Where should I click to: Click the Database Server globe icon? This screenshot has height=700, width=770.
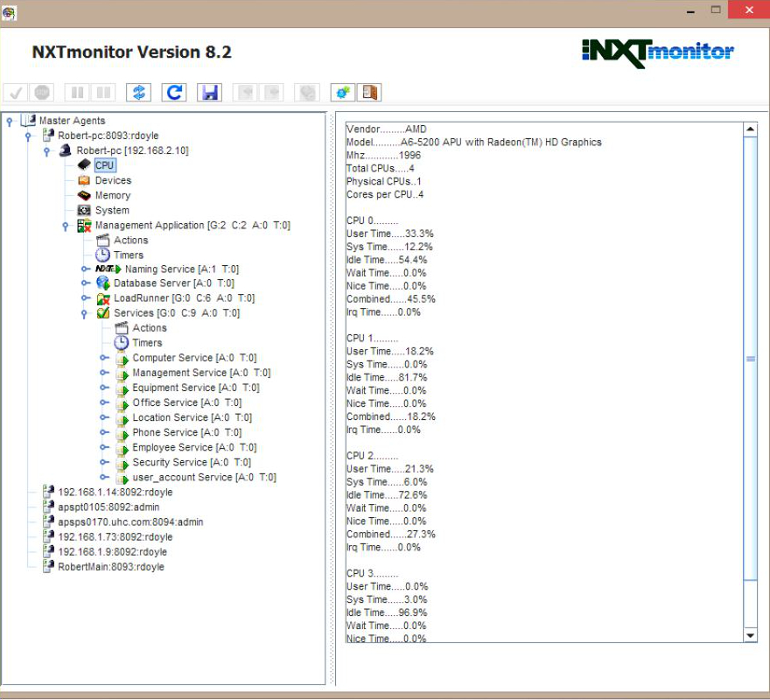click(x=103, y=283)
